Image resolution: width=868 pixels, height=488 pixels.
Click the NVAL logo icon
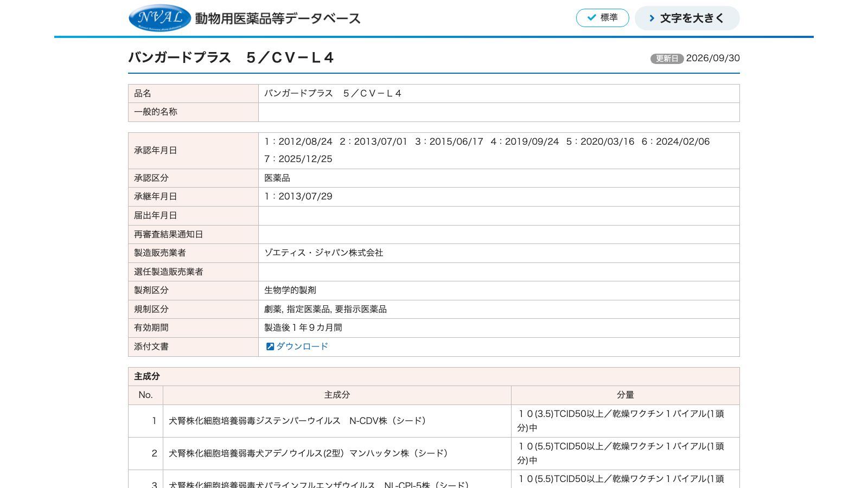160,18
